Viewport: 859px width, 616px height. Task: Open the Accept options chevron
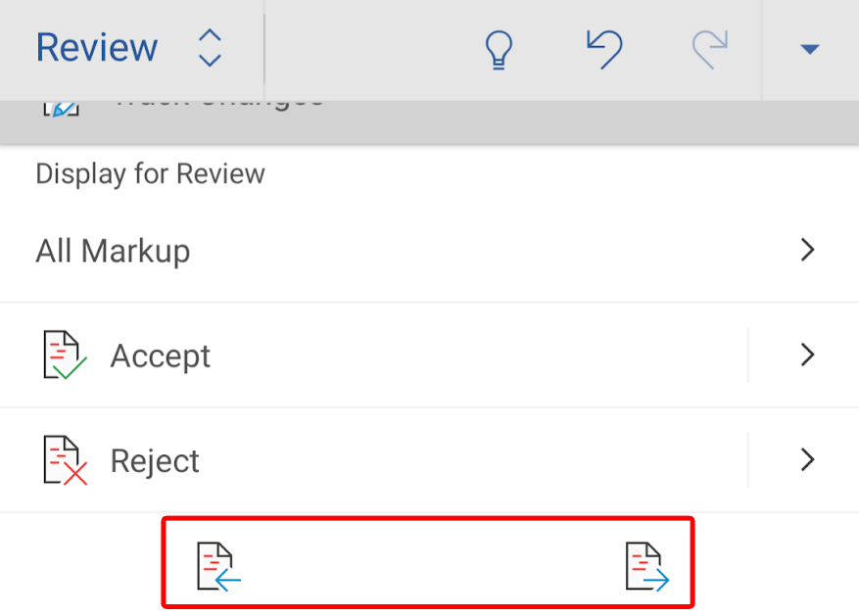coord(807,355)
